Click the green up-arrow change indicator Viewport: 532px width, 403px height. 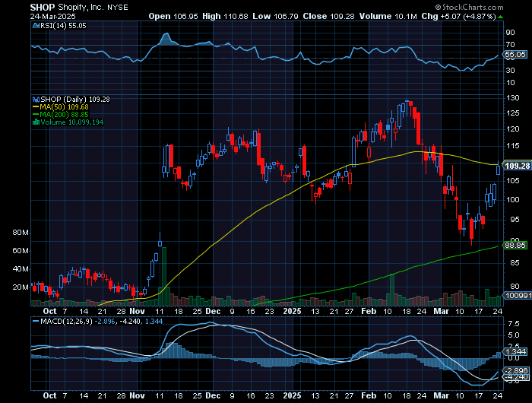[x=500, y=17]
